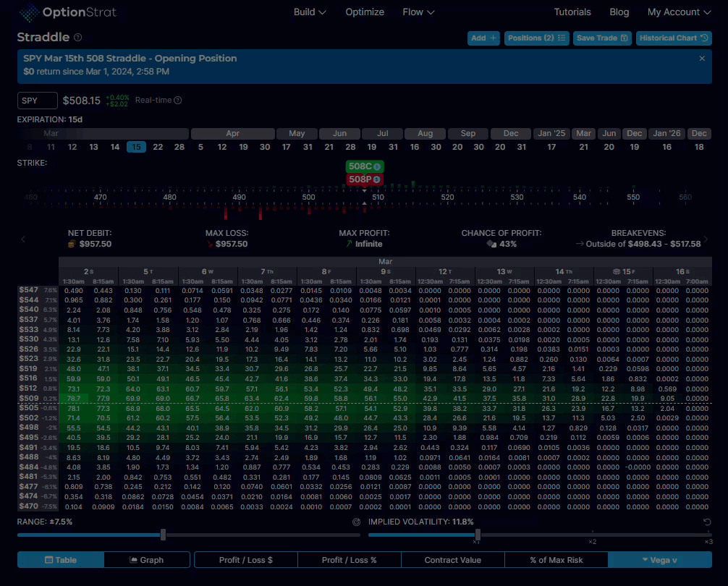
Task: Adjust the Implied Volatility slider handle
Action: point(478,535)
